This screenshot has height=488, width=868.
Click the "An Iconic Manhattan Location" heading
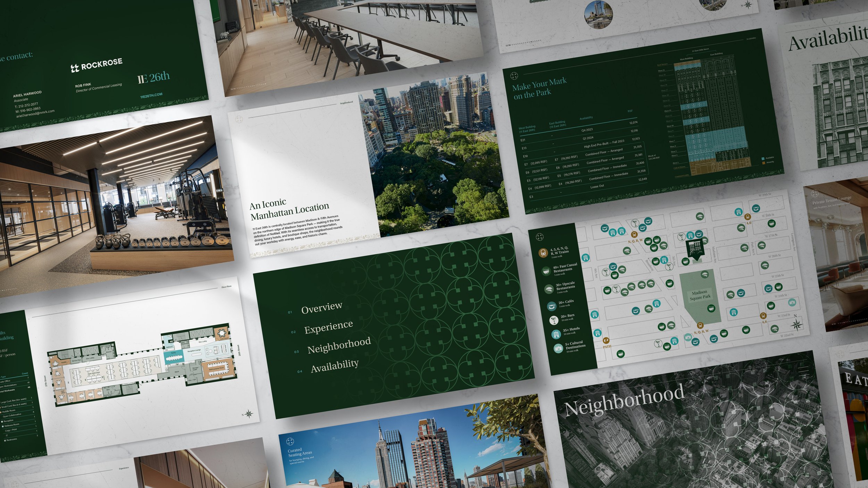pyautogui.click(x=289, y=209)
